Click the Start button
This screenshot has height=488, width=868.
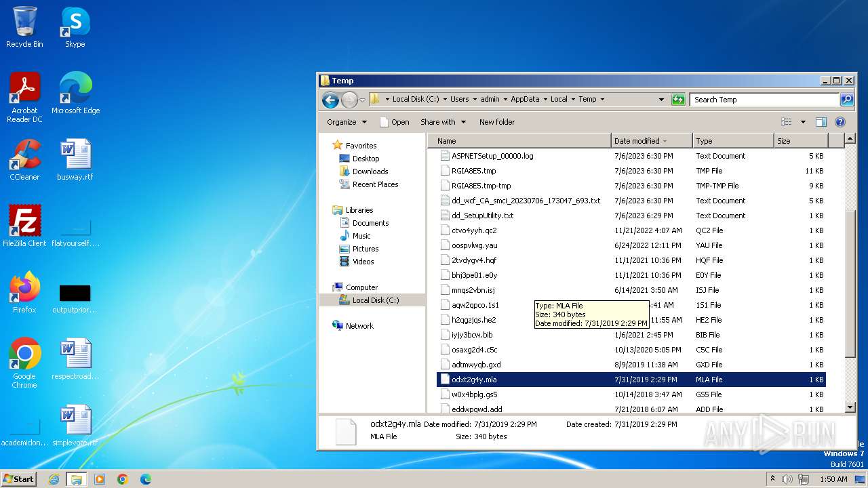pyautogui.click(x=19, y=479)
